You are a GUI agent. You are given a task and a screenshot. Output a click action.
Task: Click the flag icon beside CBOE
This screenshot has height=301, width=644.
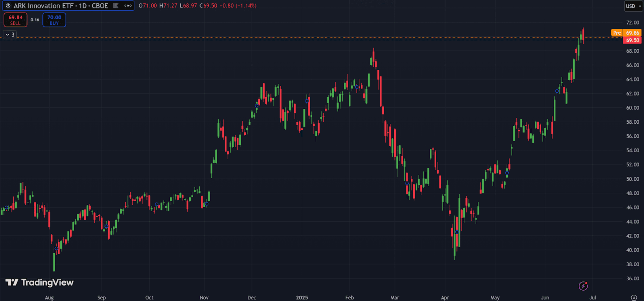[116, 6]
